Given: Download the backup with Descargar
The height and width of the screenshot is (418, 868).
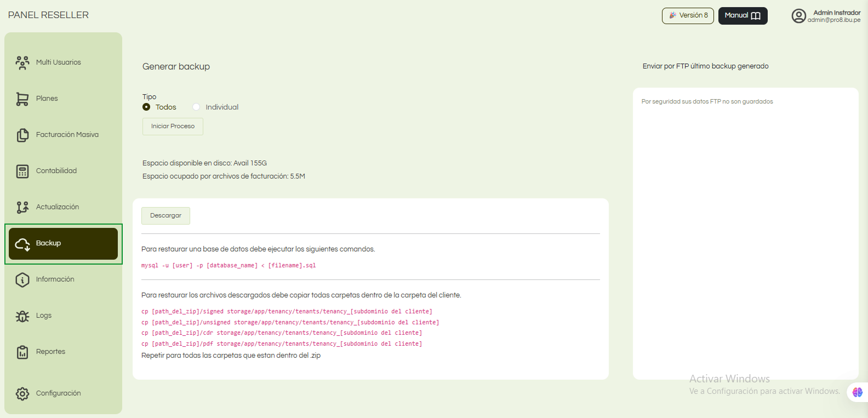Looking at the screenshot, I should [165, 216].
